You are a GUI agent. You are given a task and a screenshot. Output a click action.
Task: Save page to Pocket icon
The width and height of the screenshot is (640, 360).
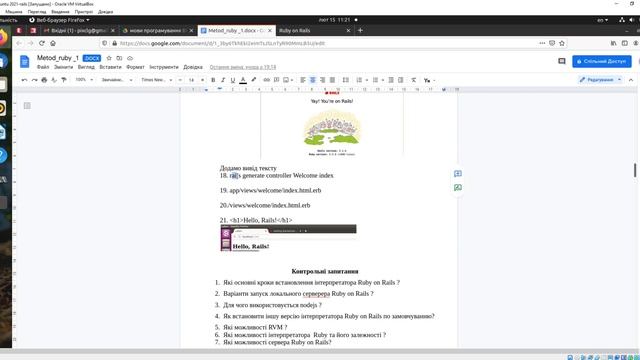click(552, 43)
